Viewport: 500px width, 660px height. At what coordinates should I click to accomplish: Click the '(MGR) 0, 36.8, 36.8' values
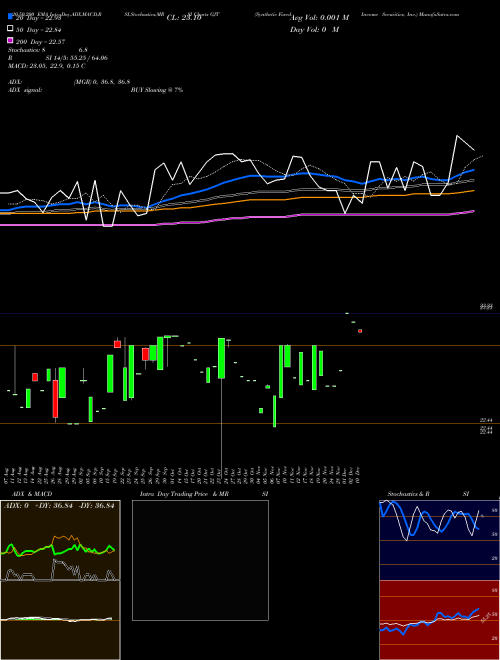tap(102, 82)
